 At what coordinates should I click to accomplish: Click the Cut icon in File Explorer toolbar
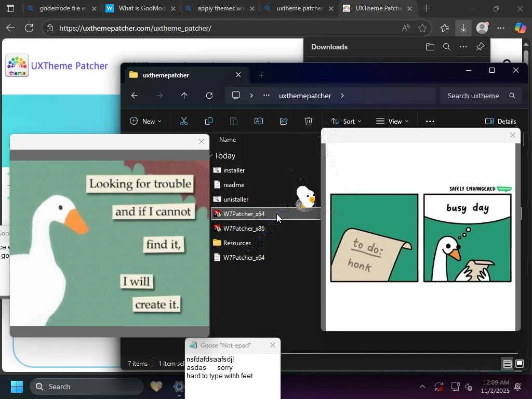pos(183,121)
